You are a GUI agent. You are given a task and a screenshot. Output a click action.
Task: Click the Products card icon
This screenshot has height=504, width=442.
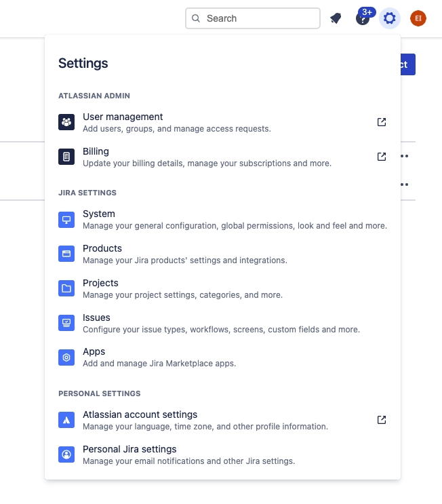point(66,254)
